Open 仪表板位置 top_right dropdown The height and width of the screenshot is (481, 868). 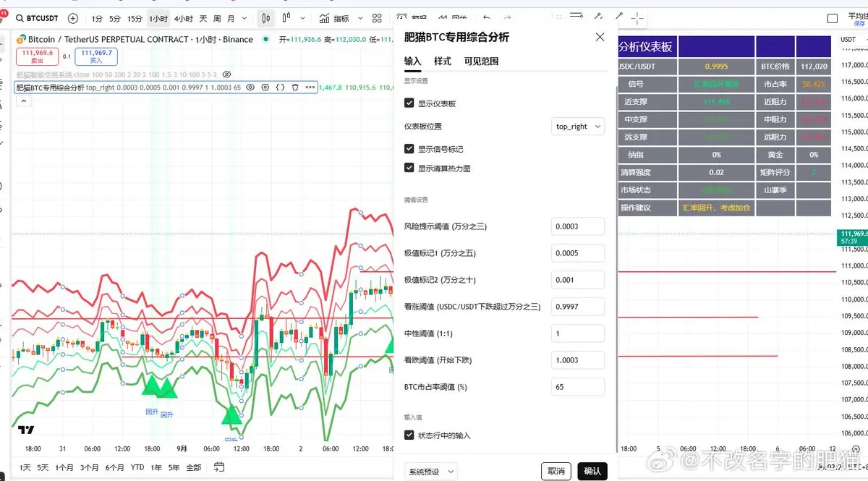577,127
